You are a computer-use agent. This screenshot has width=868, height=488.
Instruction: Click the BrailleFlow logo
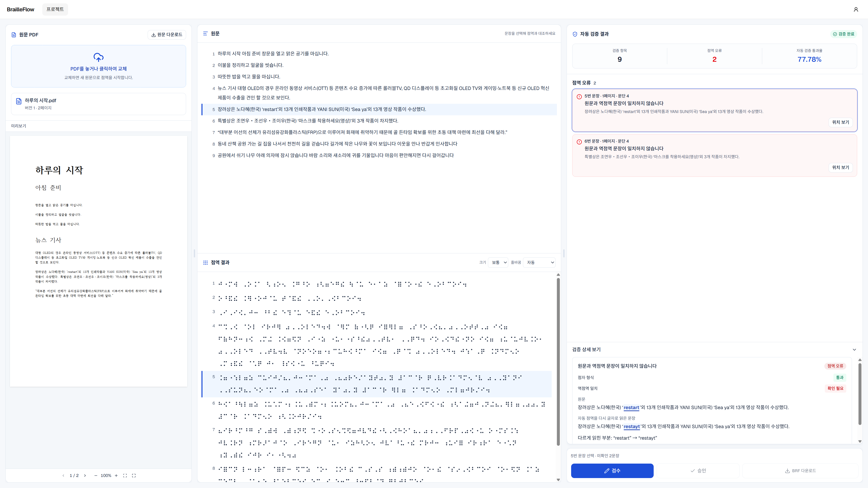21,9
